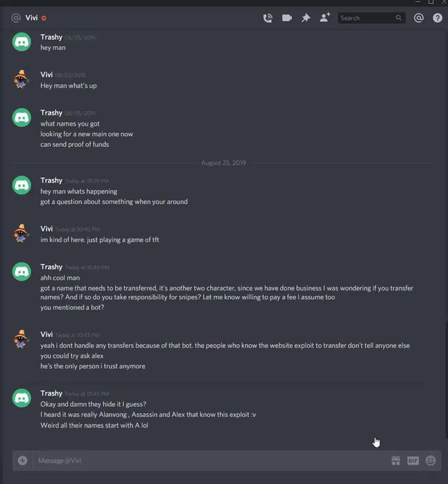Click the plus upload attachment button

[x=22, y=460]
